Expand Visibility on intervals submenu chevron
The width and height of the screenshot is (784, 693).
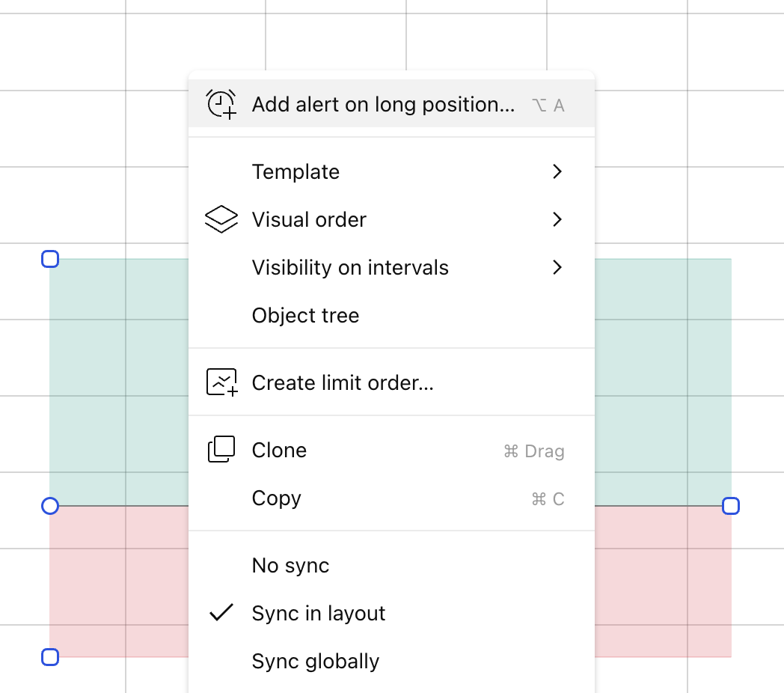point(557,267)
